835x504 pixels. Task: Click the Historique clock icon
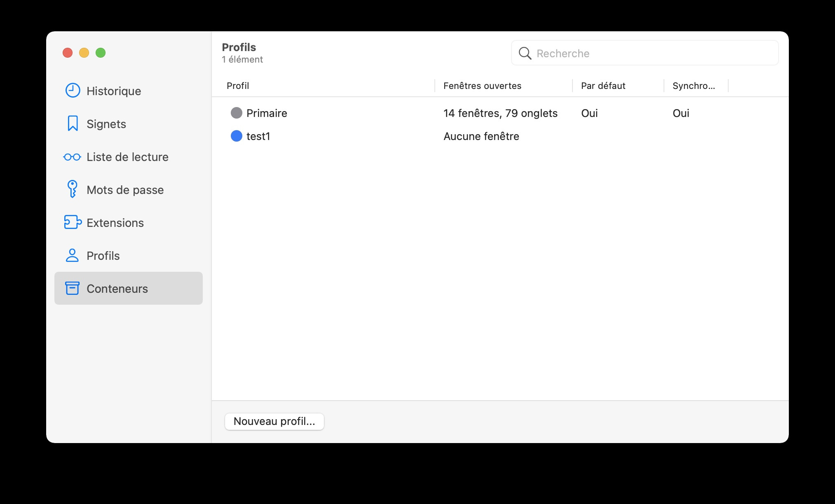pos(73,91)
